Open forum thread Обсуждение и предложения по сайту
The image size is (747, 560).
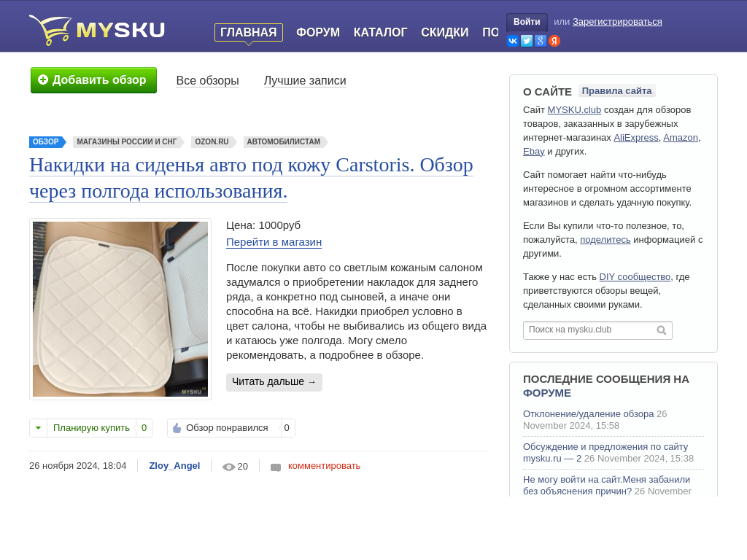click(605, 452)
